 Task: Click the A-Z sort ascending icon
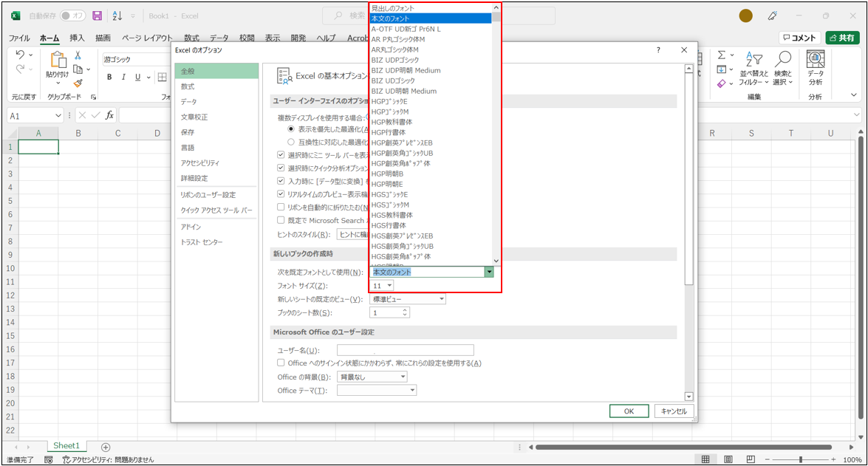(117, 16)
